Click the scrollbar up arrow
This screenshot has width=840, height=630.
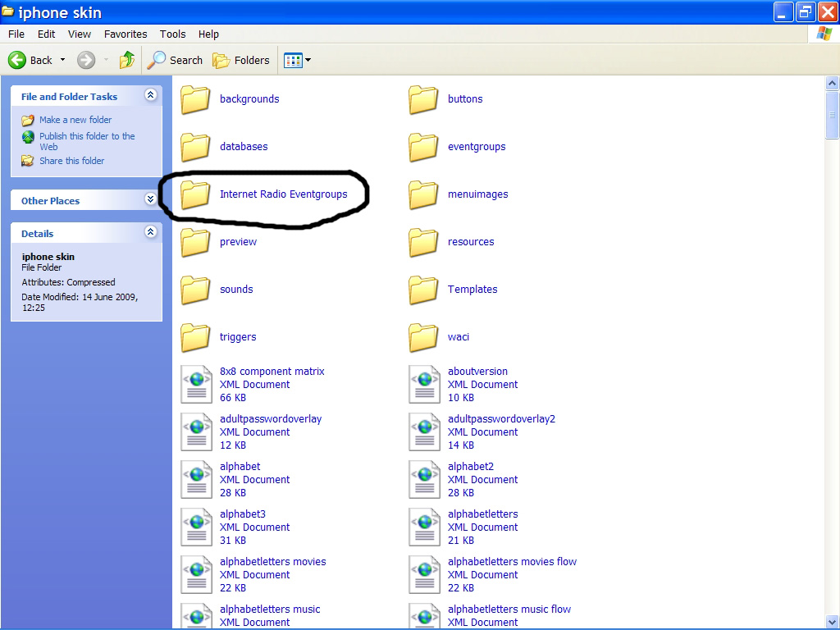coord(832,83)
